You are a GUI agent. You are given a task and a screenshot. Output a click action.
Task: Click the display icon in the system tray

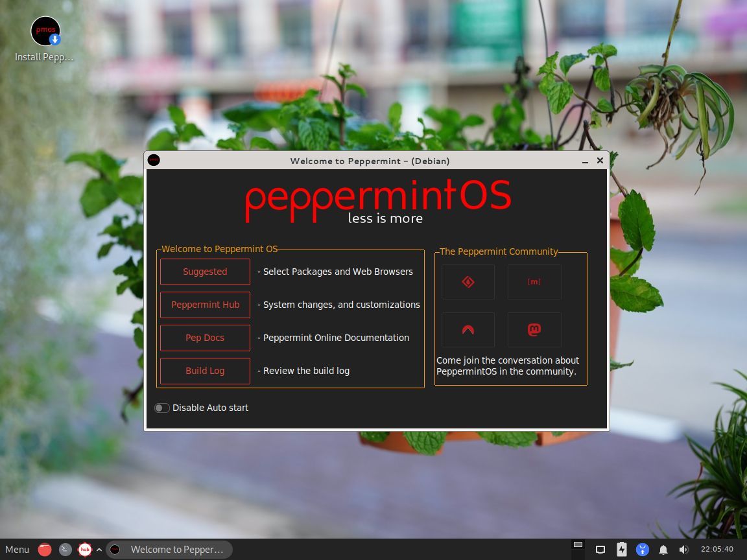pyautogui.click(x=600, y=549)
